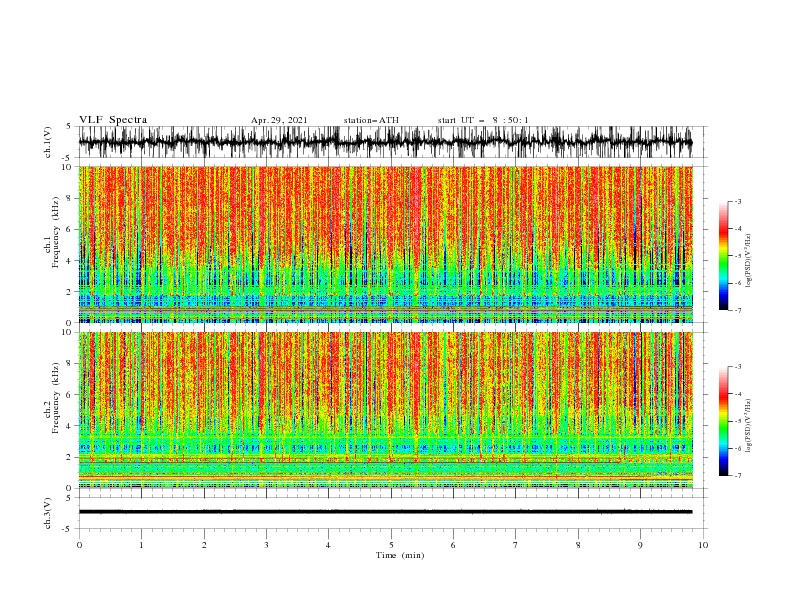Click time axis tick label '8'
This screenshot has height=612, width=792.
coord(578,545)
